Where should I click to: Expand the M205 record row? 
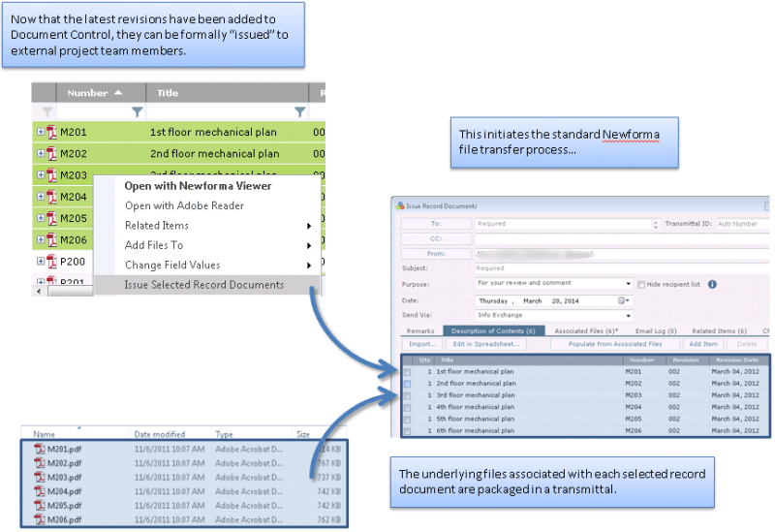pos(41,218)
